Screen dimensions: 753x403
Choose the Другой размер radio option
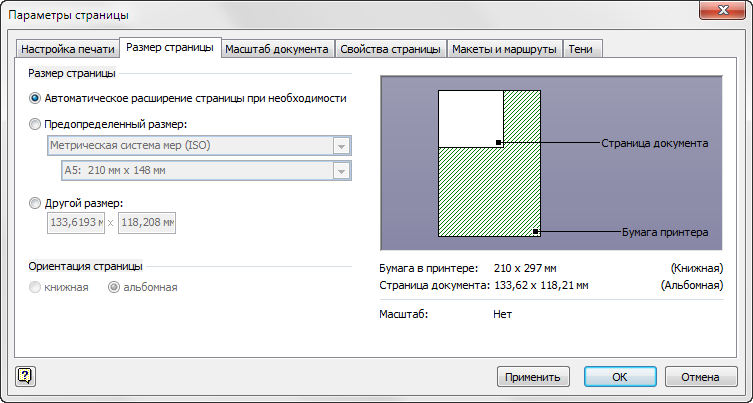tap(36, 203)
